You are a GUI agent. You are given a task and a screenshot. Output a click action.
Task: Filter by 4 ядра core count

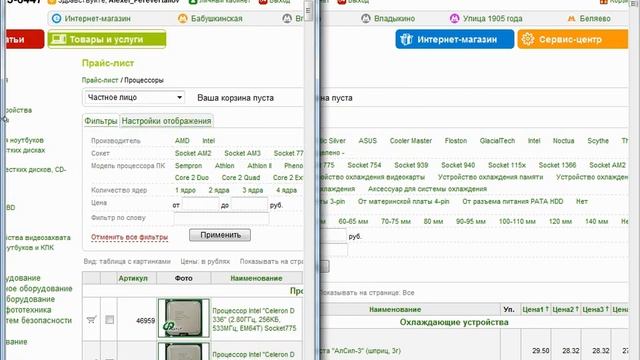point(287,190)
